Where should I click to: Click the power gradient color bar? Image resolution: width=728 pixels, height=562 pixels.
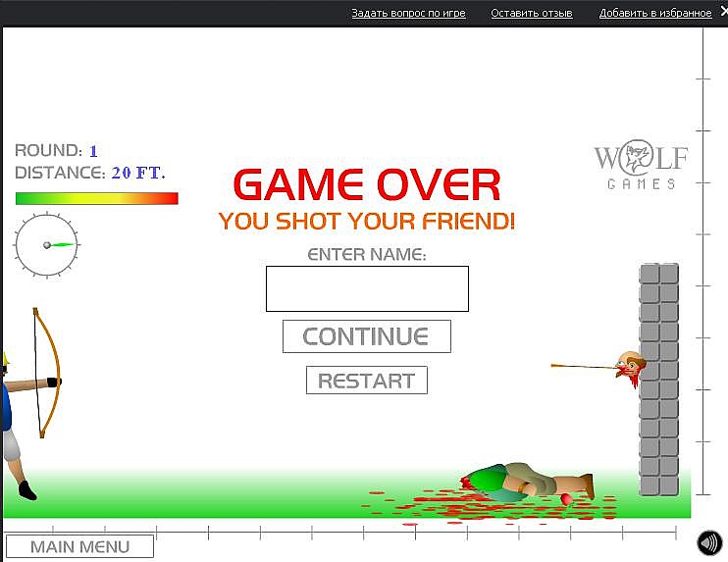point(97,199)
